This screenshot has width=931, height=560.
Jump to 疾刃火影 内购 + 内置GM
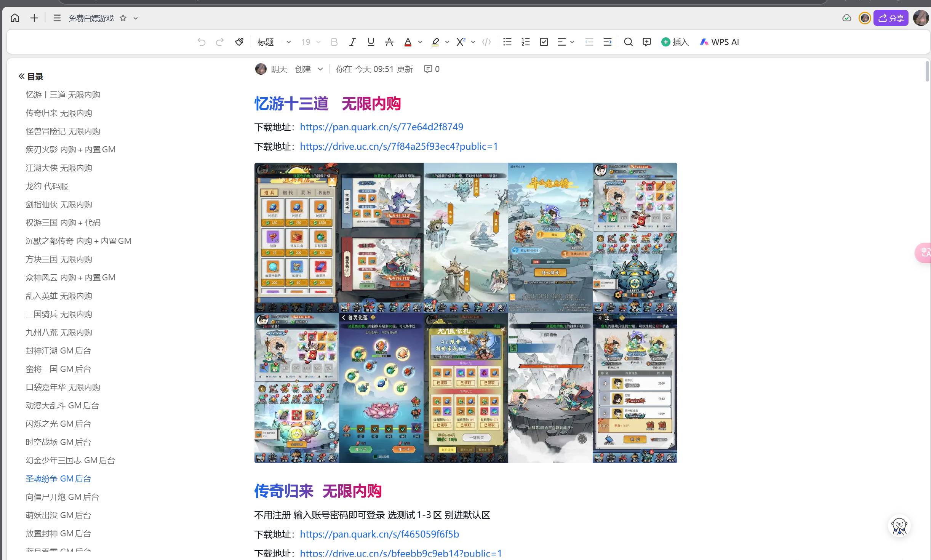click(x=70, y=150)
